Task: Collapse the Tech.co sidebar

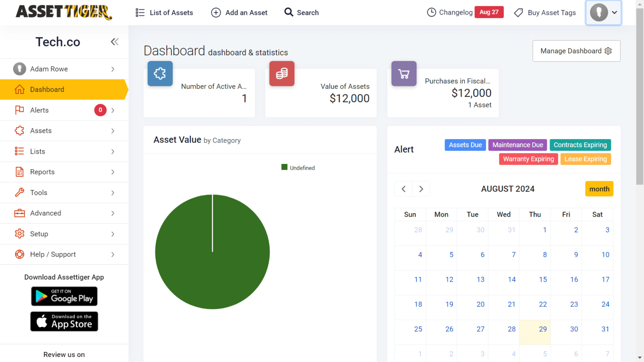Action: point(114,41)
